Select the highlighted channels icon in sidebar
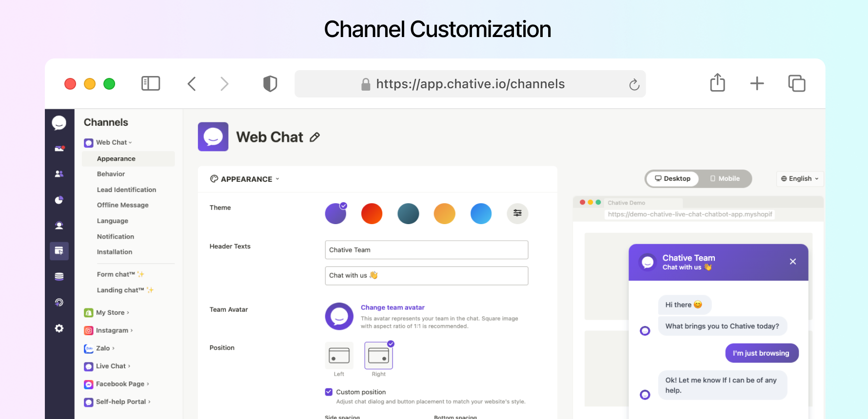 pos(59,251)
